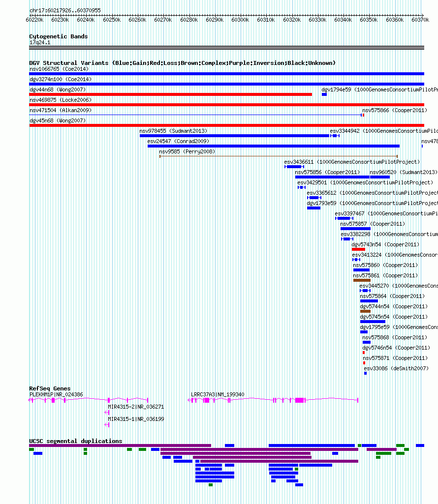Open variant nsv1066765 (Coe2014) label
This screenshot has width=438, height=504.
tap(59, 69)
